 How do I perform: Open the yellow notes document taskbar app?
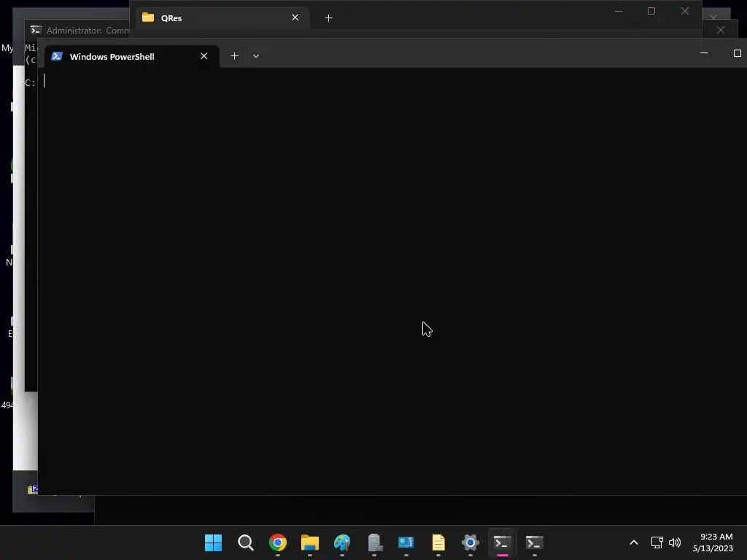[x=438, y=542]
